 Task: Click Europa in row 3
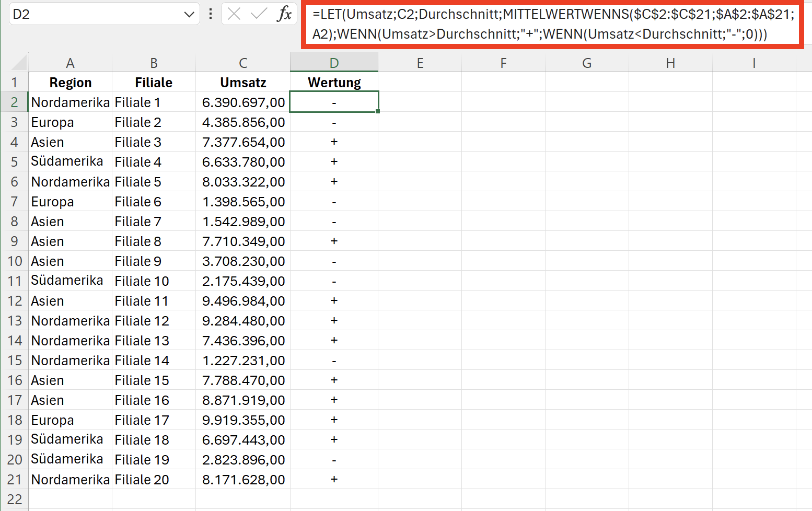point(70,122)
